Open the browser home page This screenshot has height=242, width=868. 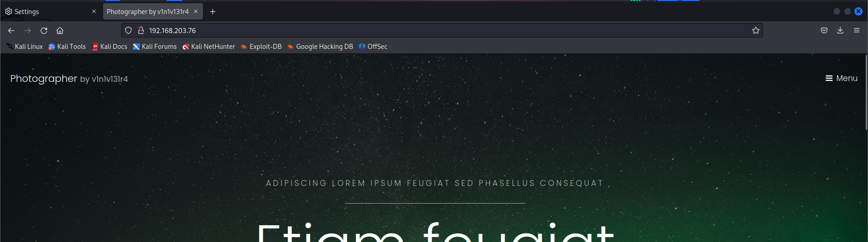60,30
